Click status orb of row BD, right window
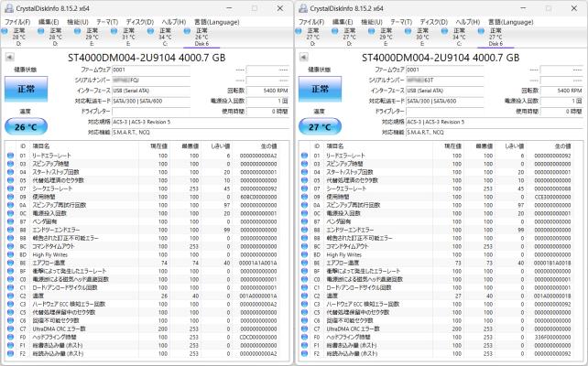The height and width of the screenshot is (366, 588). (304, 254)
